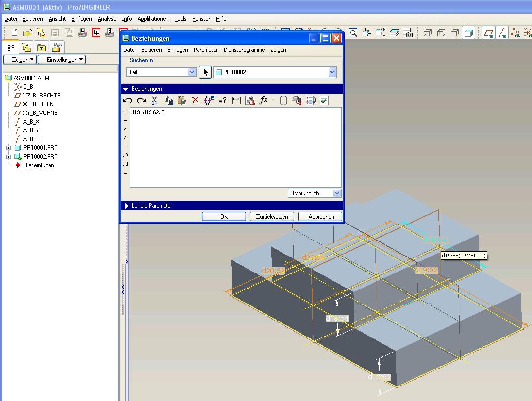Cut selected relation text with scissors icon

155,100
